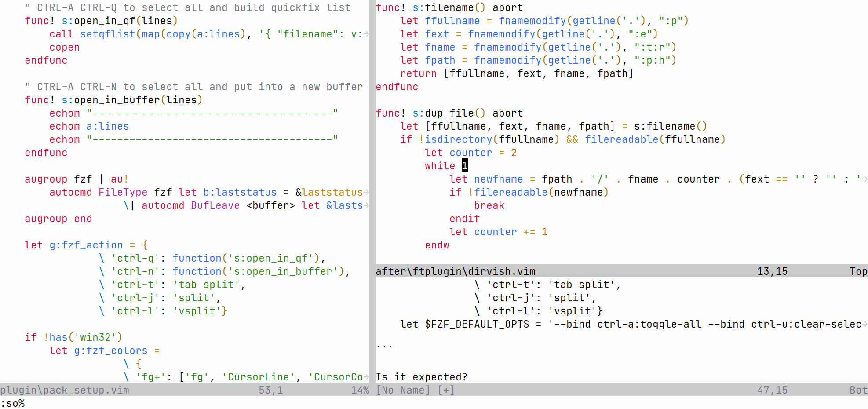Image resolution: width=868 pixels, height=409 pixels.
Task: Click the 'ctrl-n' open_in_buffer mapping line
Action: 224,271
